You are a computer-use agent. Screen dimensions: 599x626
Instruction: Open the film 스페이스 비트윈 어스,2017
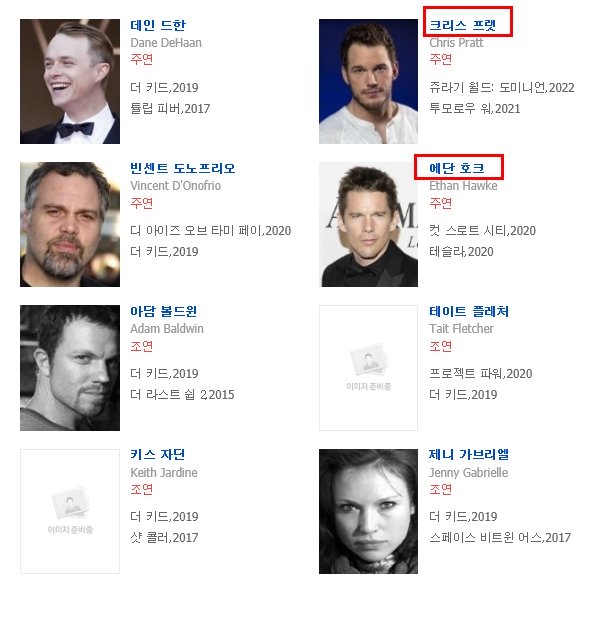(x=500, y=537)
